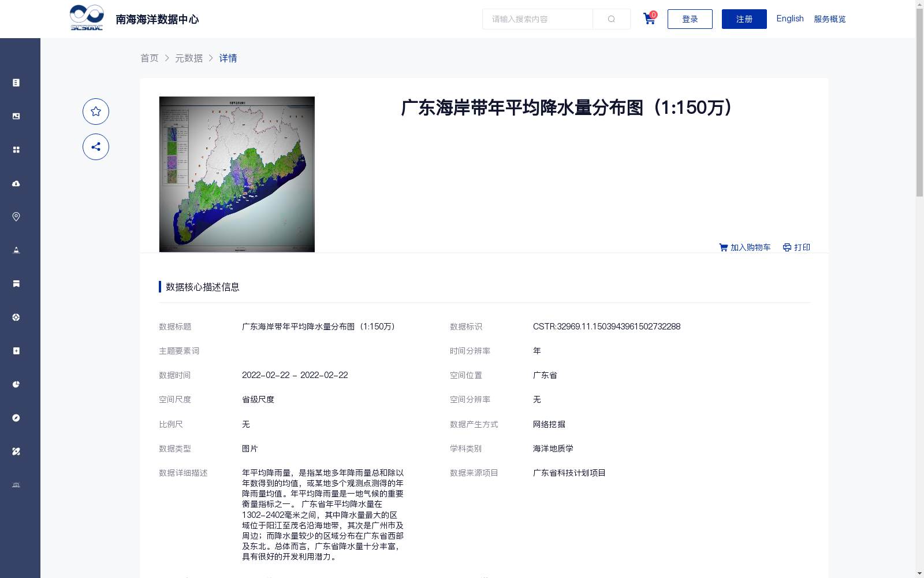Click the 南海海洋数据中心 site title
Viewport: 924px width, 578px height.
tap(157, 20)
